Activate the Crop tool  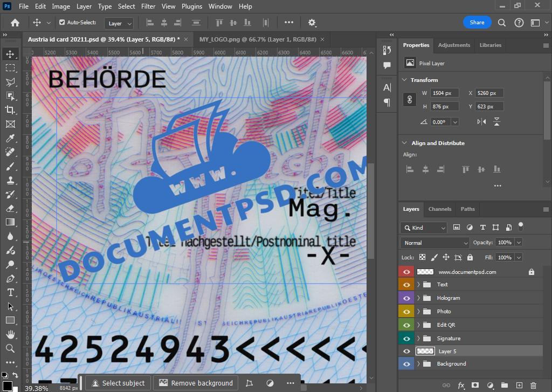(x=10, y=110)
